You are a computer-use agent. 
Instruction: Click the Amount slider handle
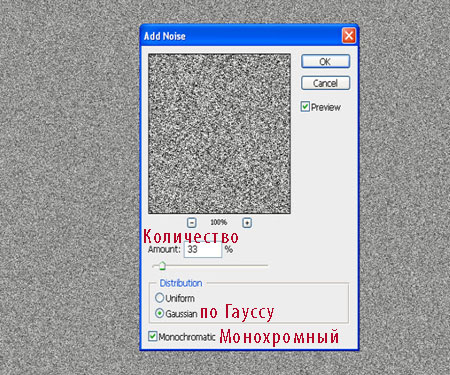pyautogui.click(x=162, y=266)
